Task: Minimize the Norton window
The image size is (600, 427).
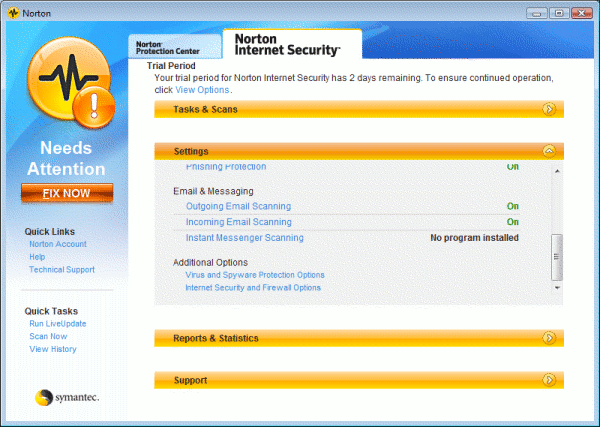Action: click(x=536, y=13)
